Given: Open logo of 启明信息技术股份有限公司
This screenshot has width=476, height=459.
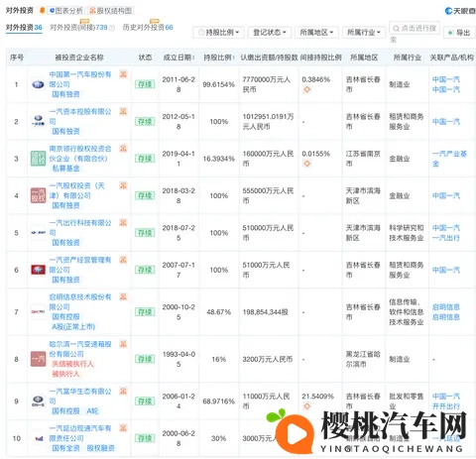Looking at the screenshot, I should (38, 311).
